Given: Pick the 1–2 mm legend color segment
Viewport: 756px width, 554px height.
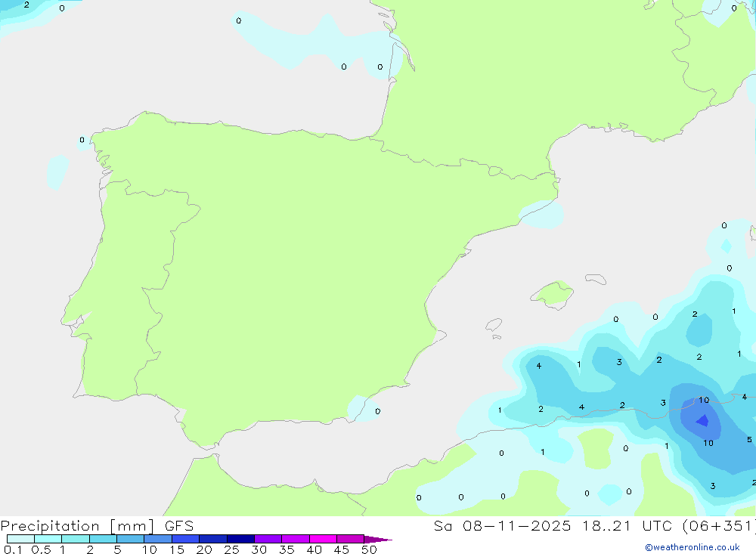Looking at the screenshot, I should (x=75, y=539).
